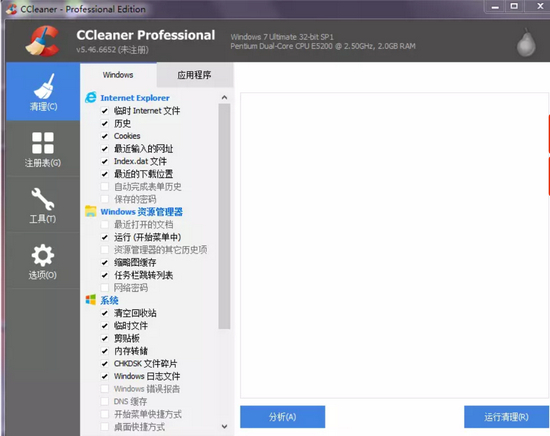Minimize the CCleaner window
Image resolution: width=550 pixels, height=436 pixels.
(x=495, y=7)
